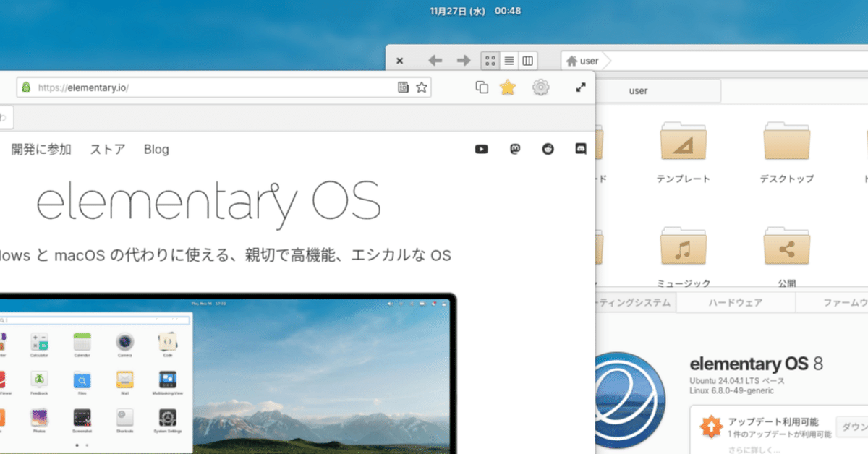This screenshot has width=868, height=454.
Task: Open browser preferences via the gear icon
Action: [x=540, y=87]
